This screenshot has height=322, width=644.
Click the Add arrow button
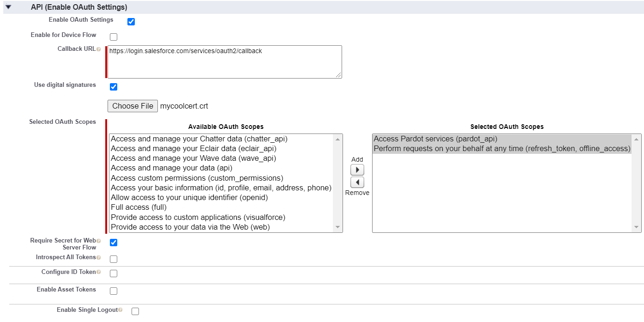tap(357, 170)
